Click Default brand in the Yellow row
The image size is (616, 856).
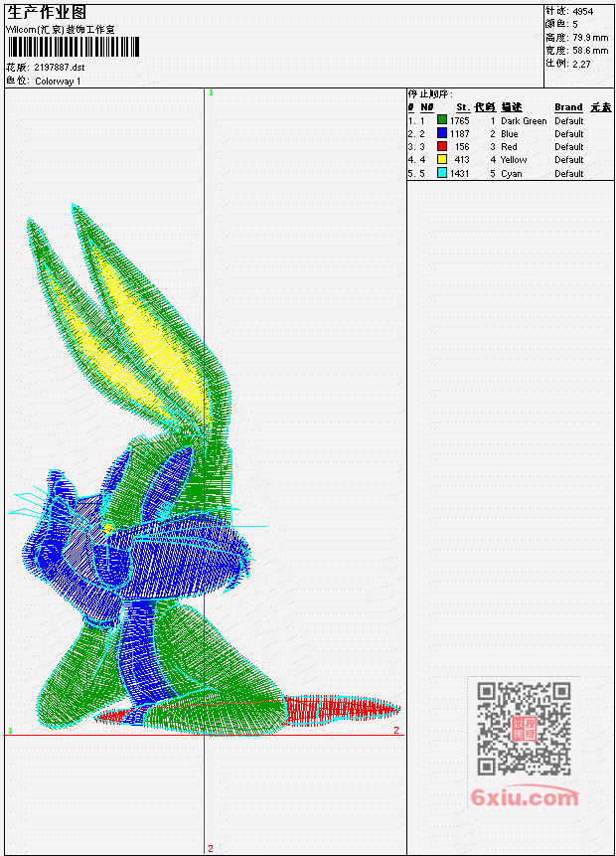(569, 160)
